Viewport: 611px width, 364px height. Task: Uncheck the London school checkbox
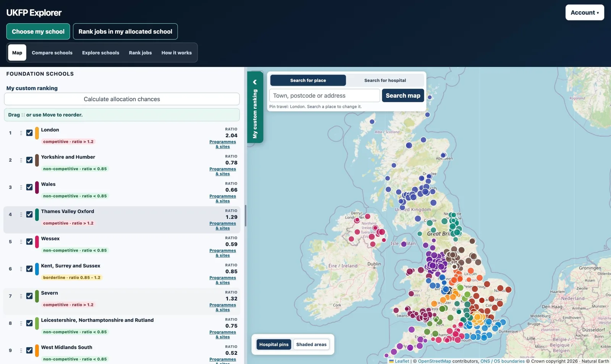tap(29, 133)
